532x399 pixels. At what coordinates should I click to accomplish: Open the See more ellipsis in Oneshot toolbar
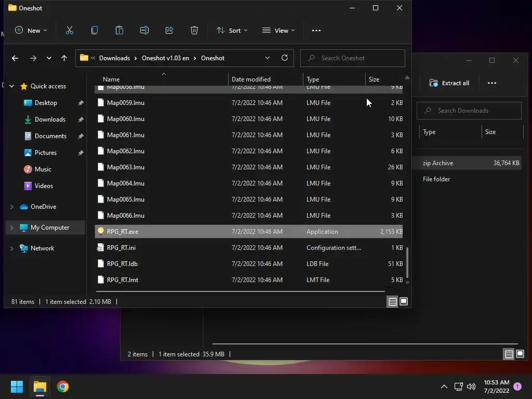click(316, 30)
